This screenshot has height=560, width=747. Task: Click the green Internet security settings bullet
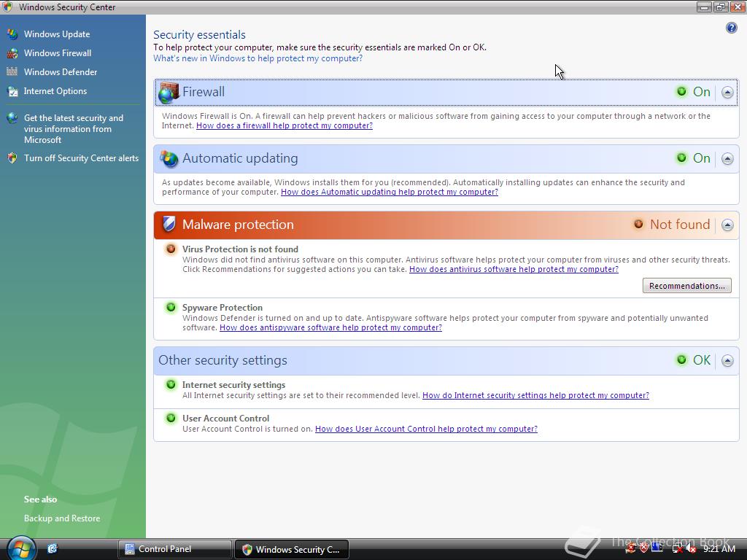(170, 385)
